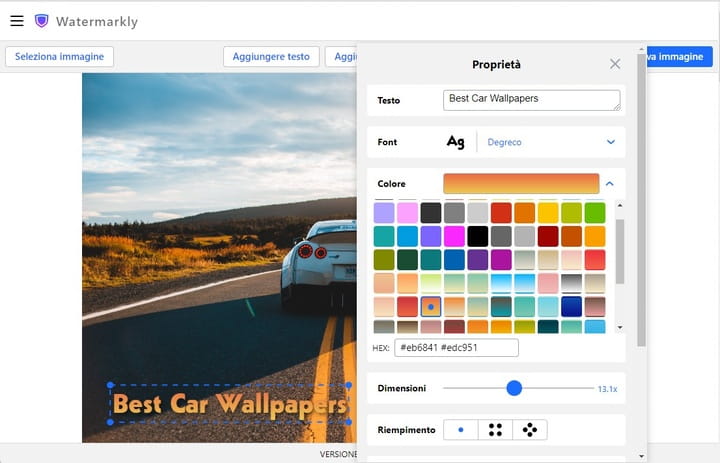Pick the lavender swatch in top row

[x=384, y=213]
